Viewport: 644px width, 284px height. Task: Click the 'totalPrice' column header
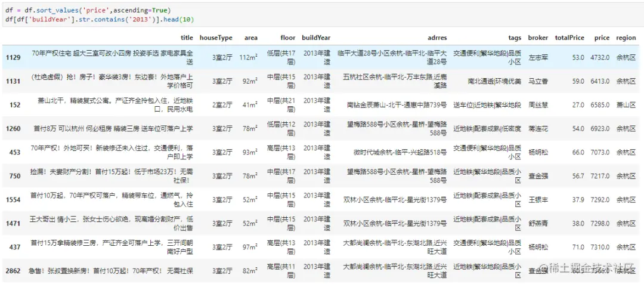click(569, 38)
